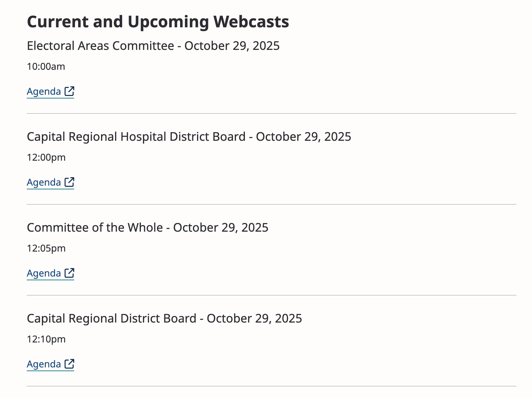Click the Electoral Areas Committee webcast title
The height and width of the screenshot is (398, 532).
(153, 46)
